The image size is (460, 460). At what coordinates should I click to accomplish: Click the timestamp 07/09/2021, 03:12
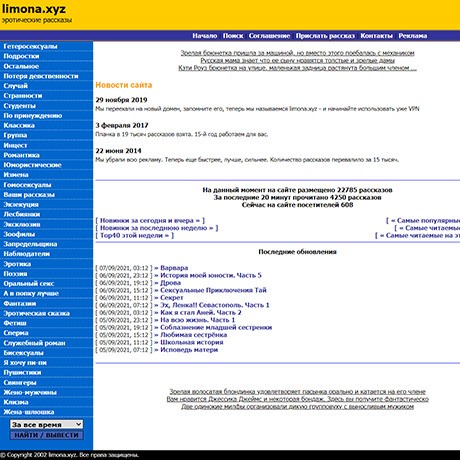(x=124, y=268)
